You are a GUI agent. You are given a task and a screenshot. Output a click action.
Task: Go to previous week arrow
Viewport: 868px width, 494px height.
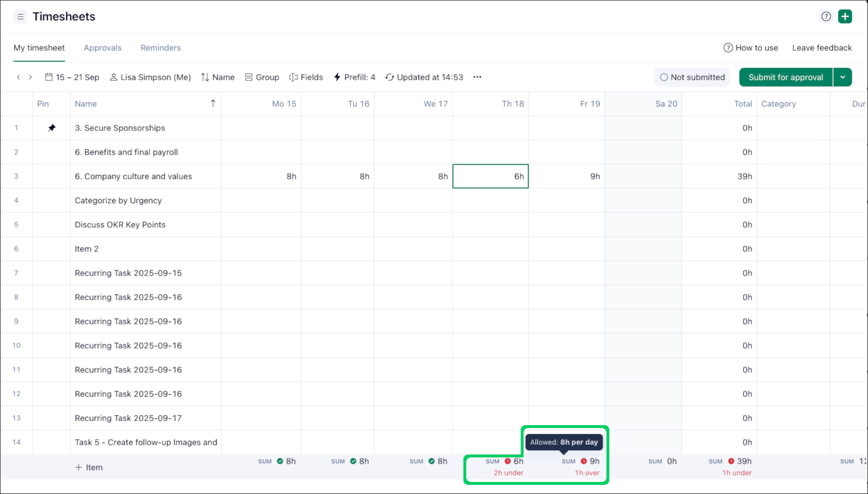pos(18,77)
